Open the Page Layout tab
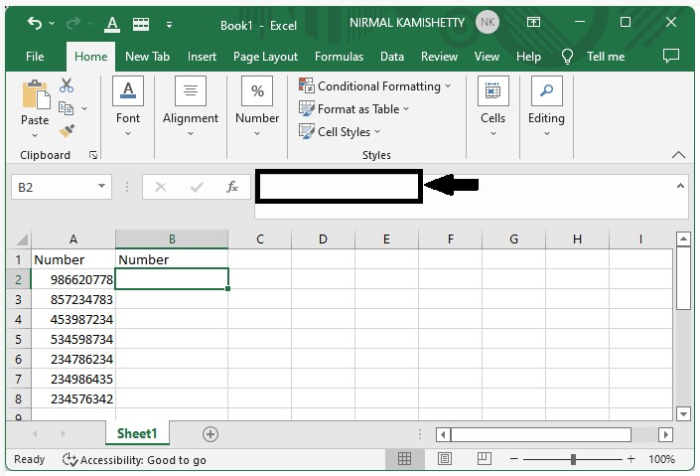 pos(265,57)
